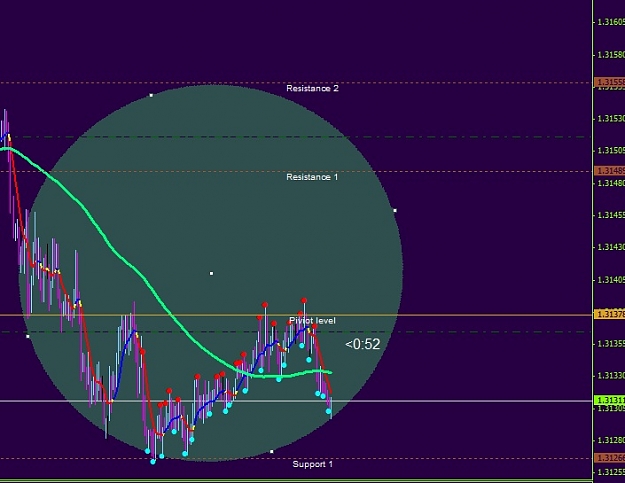Image resolution: width=625 pixels, height=483 pixels.
Task: Click the 1.31330 price axis value
Action: coord(611,376)
